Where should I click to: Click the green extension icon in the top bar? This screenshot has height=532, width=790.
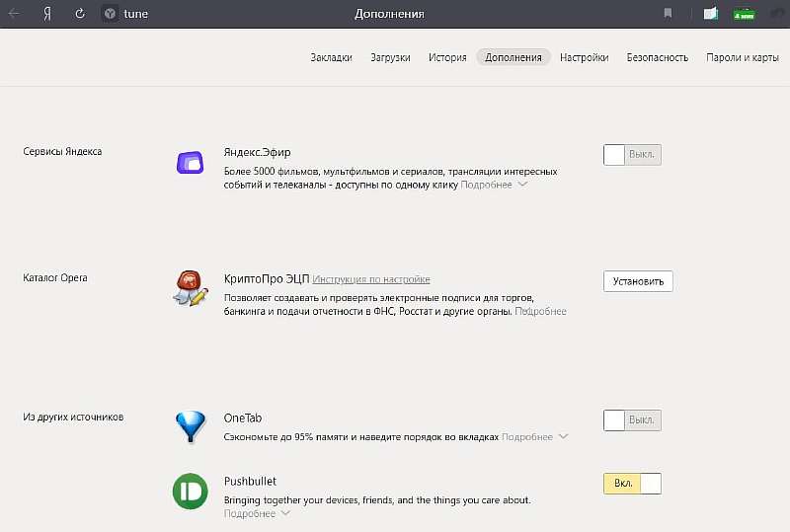click(x=744, y=14)
